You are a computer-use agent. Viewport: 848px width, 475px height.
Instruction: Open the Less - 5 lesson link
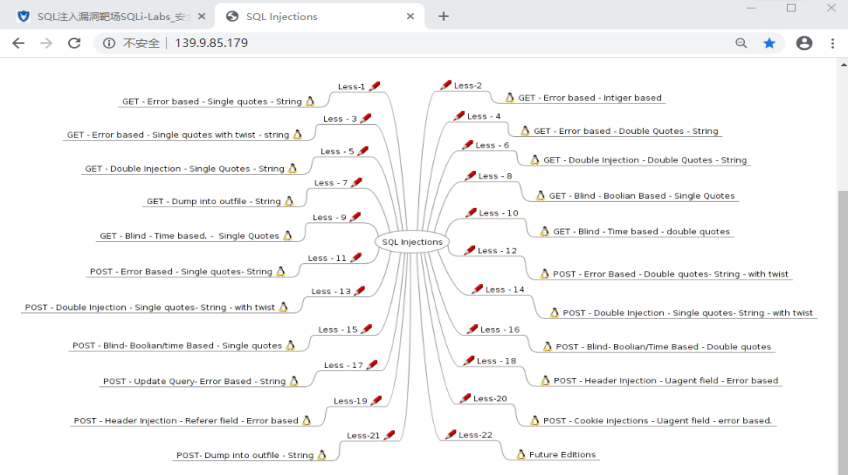point(337,152)
